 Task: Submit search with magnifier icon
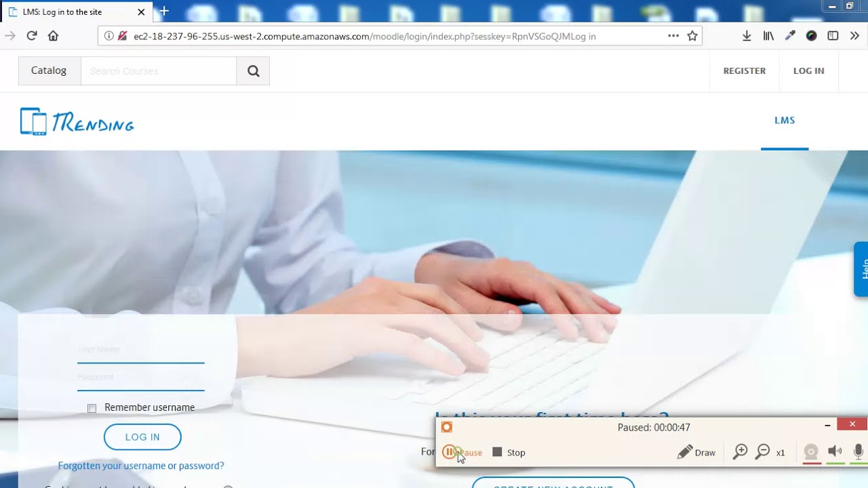coord(253,70)
